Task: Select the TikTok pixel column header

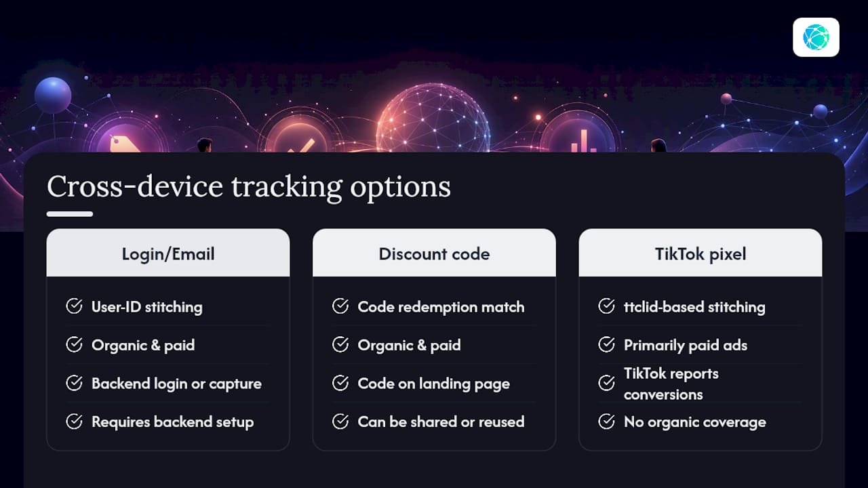Action: 701,253
